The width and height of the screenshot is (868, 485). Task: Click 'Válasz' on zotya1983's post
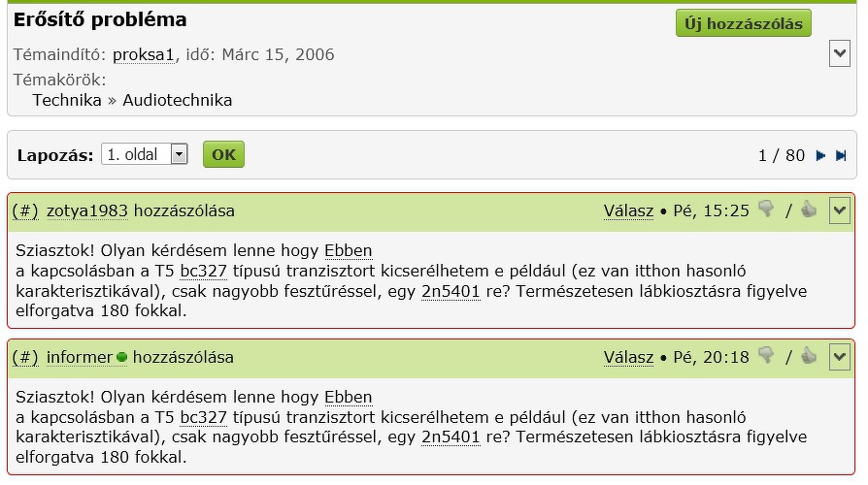click(x=628, y=210)
